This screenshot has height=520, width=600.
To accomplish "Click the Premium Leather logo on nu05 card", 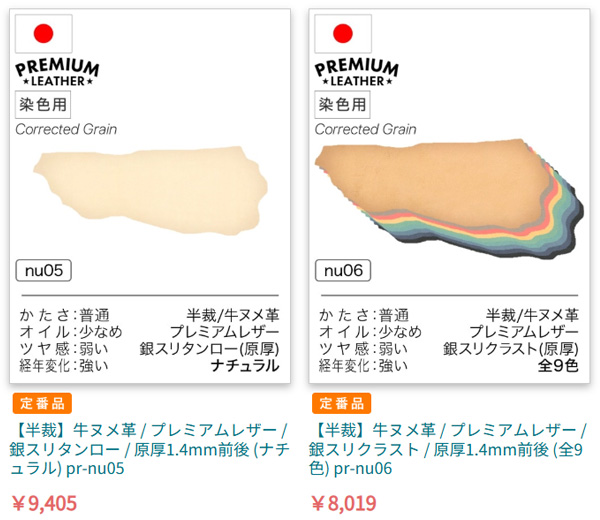I will 57,72.
